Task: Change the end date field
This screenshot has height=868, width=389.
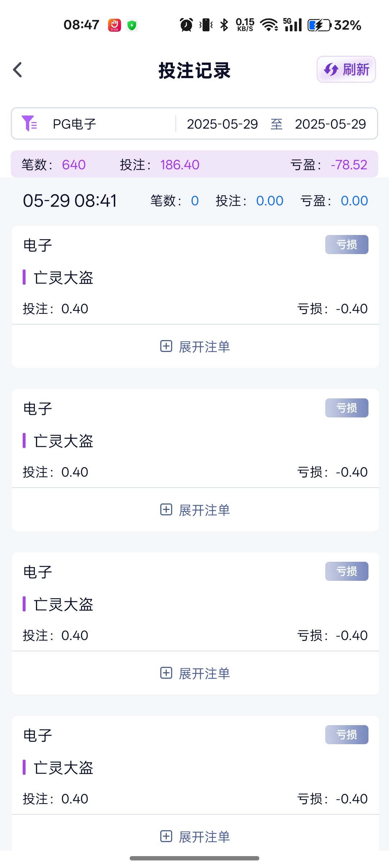Action: 330,124
